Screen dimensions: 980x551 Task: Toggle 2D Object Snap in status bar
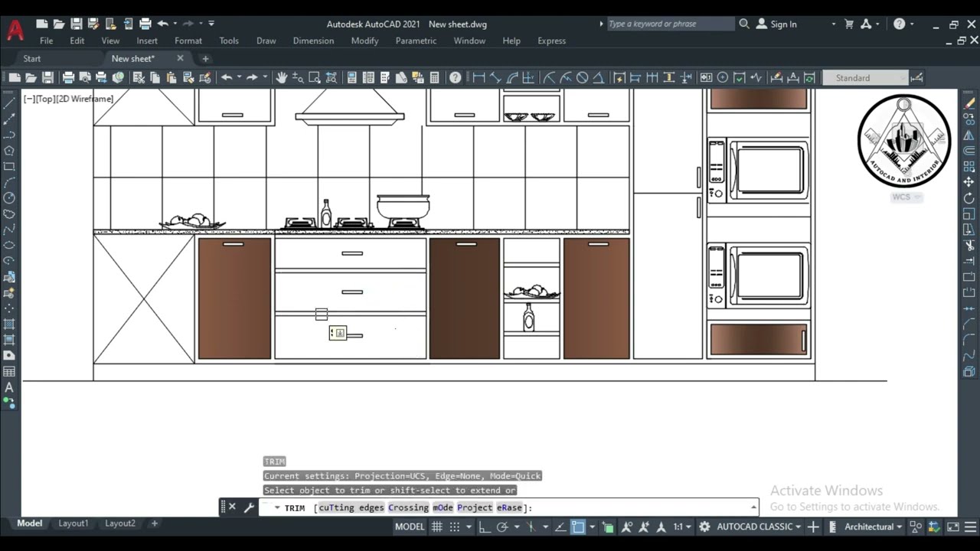(x=578, y=527)
